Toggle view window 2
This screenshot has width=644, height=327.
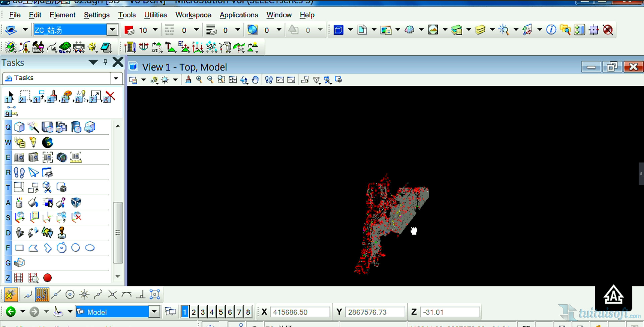(194, 312)
